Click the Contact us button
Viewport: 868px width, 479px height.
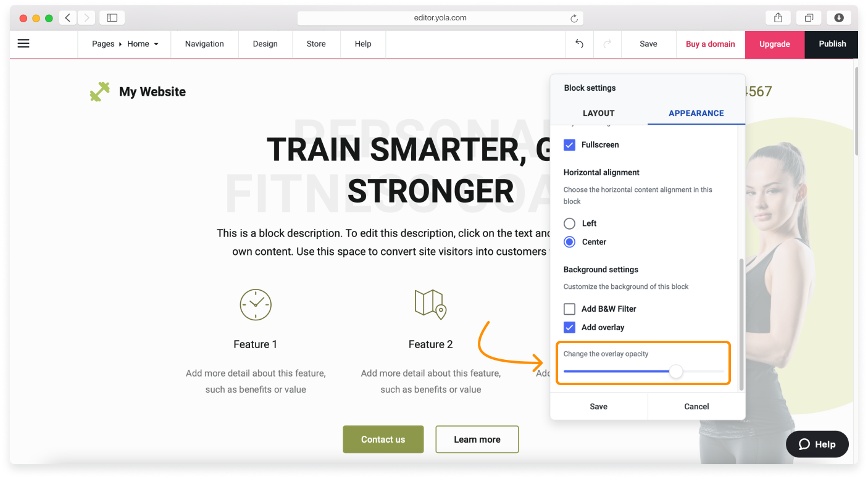(x=383, y=439)
